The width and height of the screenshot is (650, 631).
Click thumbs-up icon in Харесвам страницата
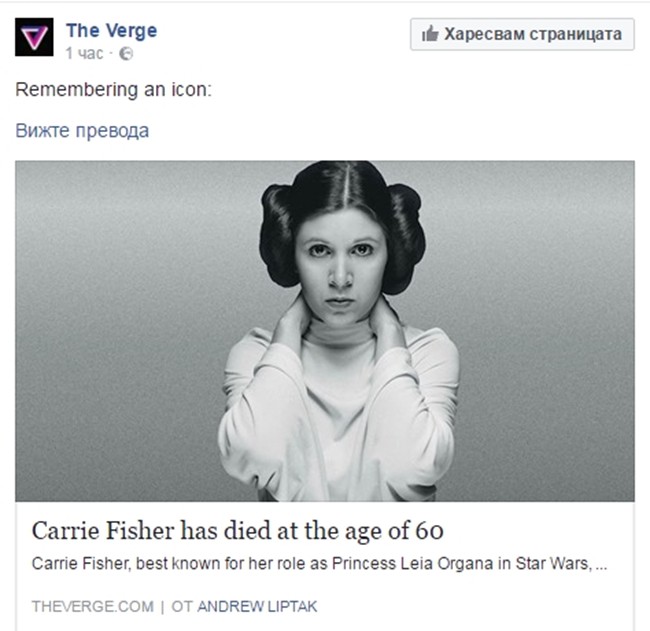[x=430, y=34]
